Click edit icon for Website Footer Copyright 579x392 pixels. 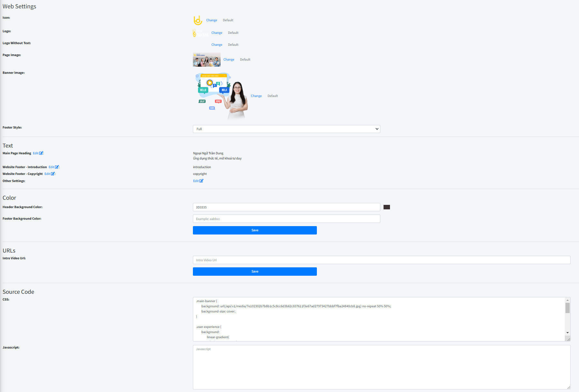point(52,174)
